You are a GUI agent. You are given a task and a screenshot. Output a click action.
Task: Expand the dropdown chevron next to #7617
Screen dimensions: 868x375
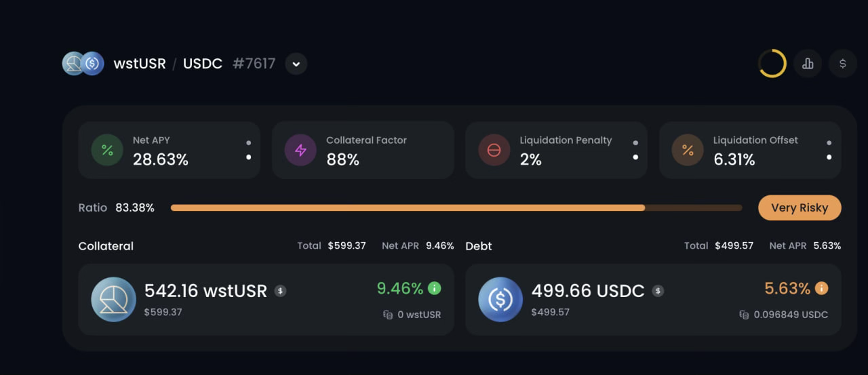(296, 64)
